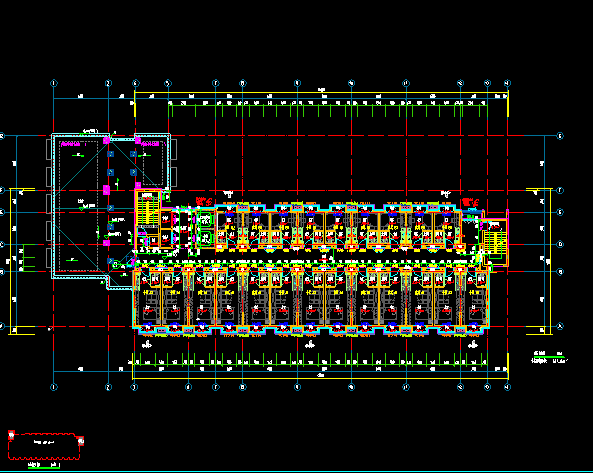Select the axis bubble at the top-right row end

coord(560,136)
